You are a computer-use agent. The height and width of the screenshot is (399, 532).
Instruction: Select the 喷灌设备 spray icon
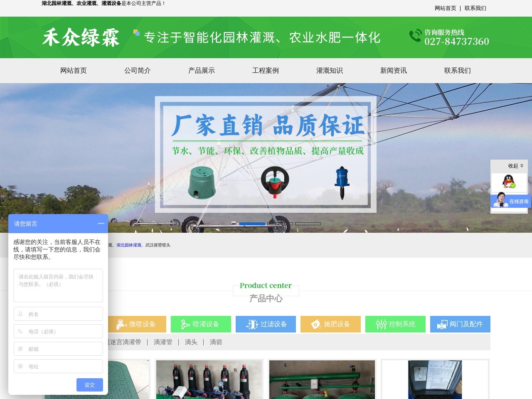(185, 324)
